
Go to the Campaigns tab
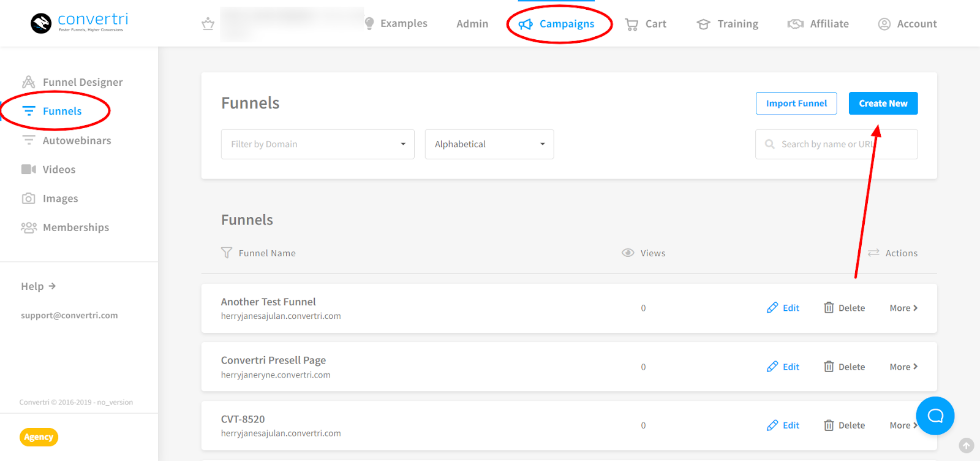click(x=558, y=24)
